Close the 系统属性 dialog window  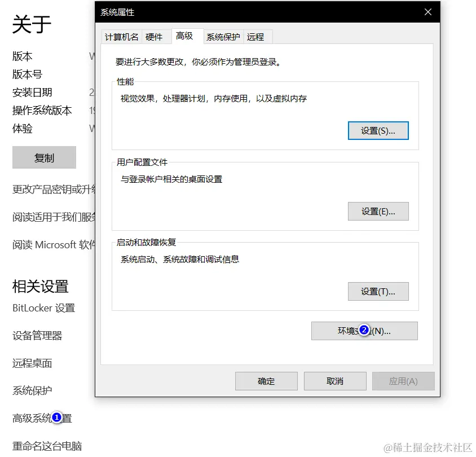(x=427, y=12)
